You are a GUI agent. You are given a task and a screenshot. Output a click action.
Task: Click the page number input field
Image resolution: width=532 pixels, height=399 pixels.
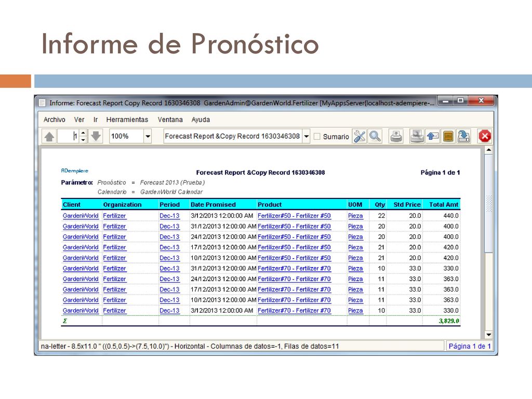[68, 137]
